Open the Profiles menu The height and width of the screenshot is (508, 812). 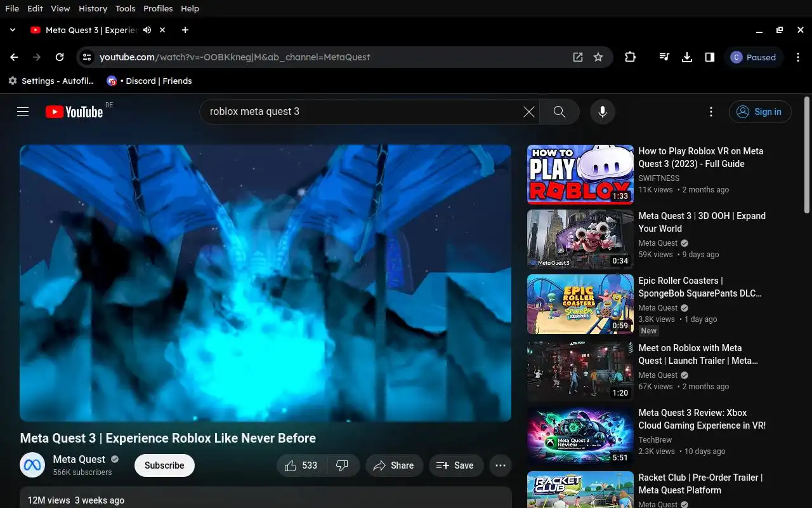(158, 8)
